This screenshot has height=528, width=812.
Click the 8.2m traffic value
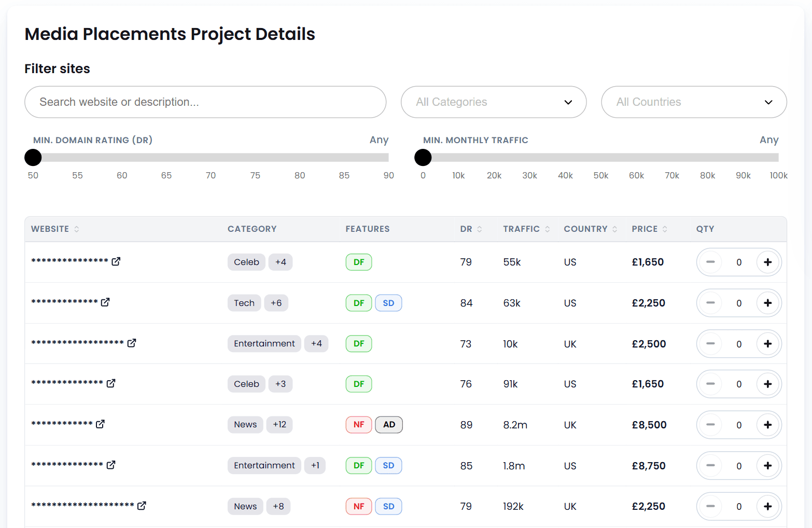click(x=515, y=425)
